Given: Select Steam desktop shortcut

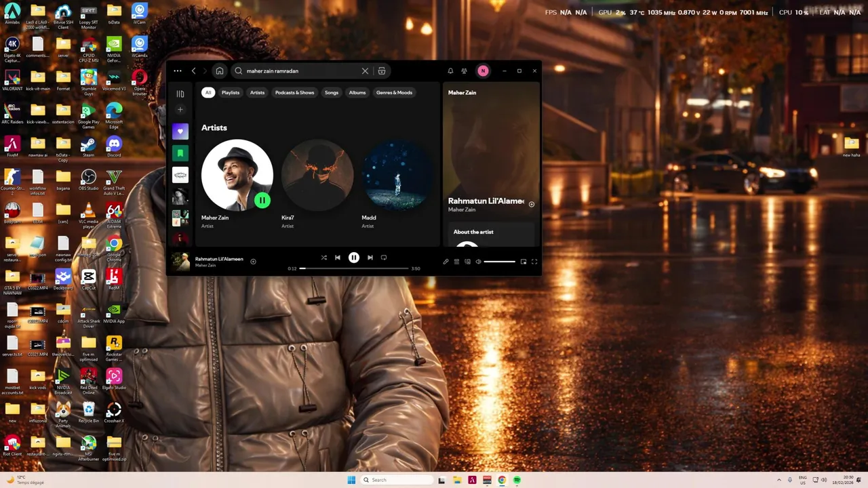Looking at the screenshot, I should (x=88, y=146).
